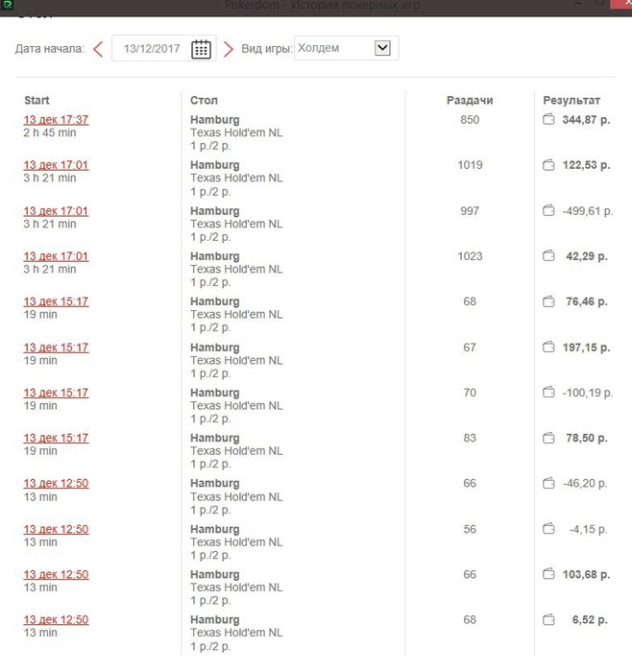Click the Pokerdom app icon in title bar
The image size is (632, 672).
8,6
